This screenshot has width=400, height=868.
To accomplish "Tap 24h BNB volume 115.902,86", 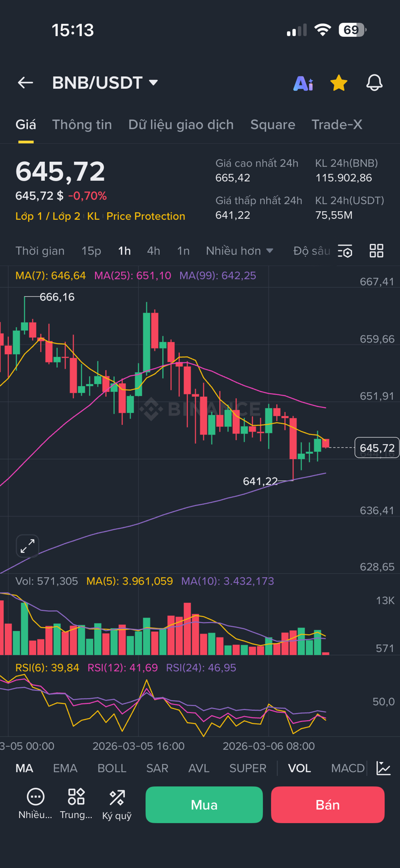I will (x=344, y=178).
